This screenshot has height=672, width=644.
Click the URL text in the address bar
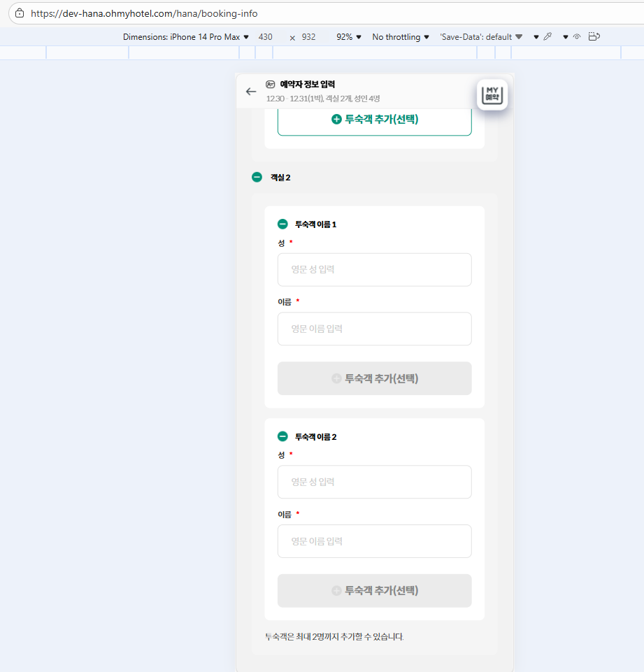click(x=144, y=13)
